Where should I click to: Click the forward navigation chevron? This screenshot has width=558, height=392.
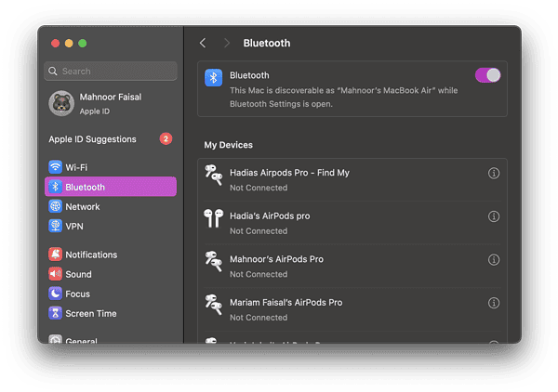point(226,43)
